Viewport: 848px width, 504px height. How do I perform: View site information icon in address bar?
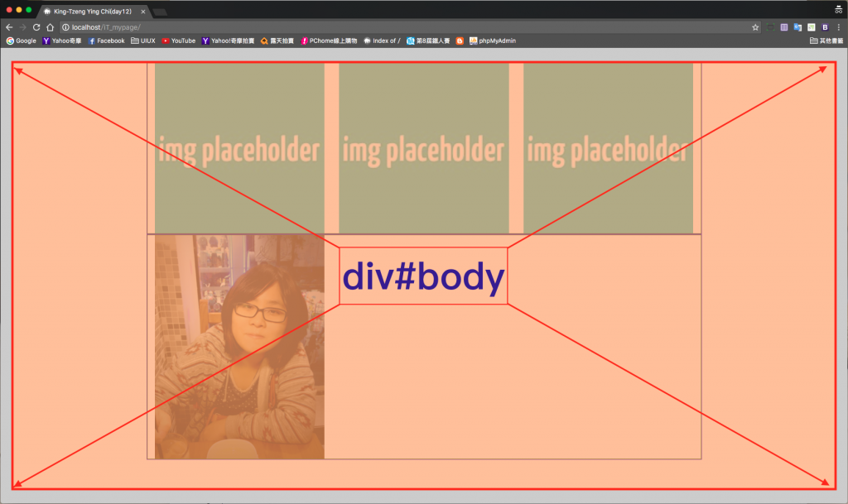65,27
